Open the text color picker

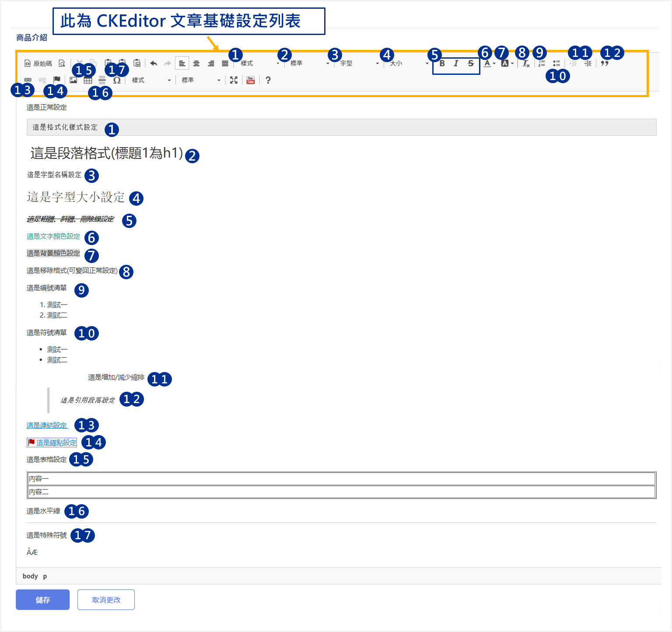[x=489, y=63]
